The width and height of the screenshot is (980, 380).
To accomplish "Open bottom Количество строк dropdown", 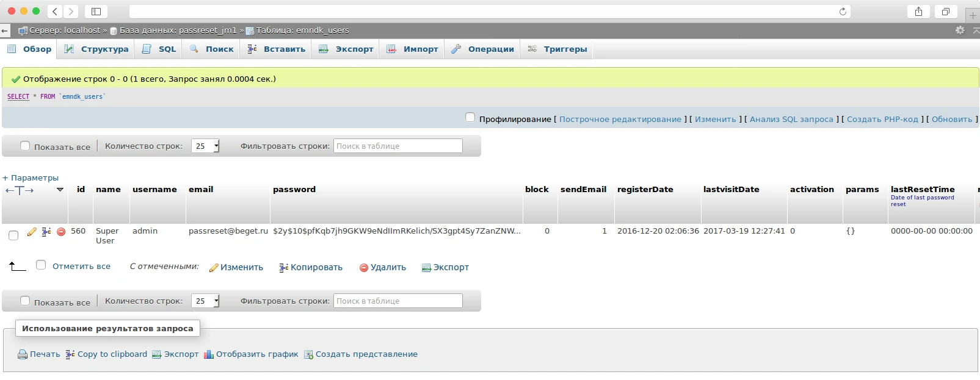I will coord(205,301).
